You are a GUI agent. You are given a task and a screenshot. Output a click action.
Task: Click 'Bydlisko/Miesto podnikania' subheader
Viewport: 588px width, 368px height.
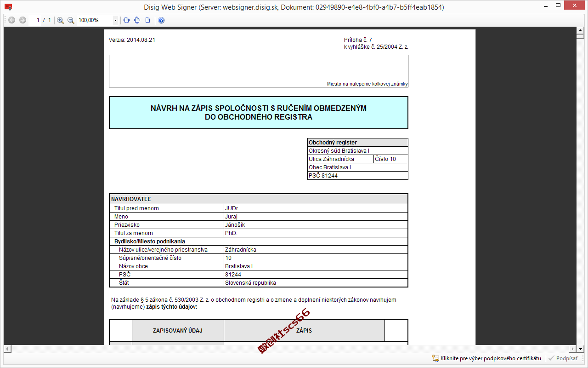[150, 241]
